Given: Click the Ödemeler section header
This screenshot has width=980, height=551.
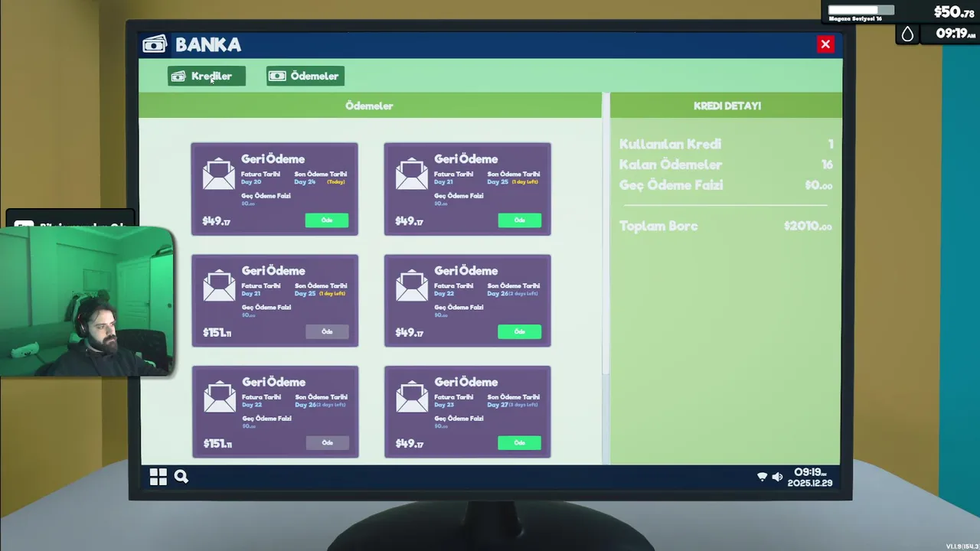Looking at the screenshot, I should [x=370, y=106].
